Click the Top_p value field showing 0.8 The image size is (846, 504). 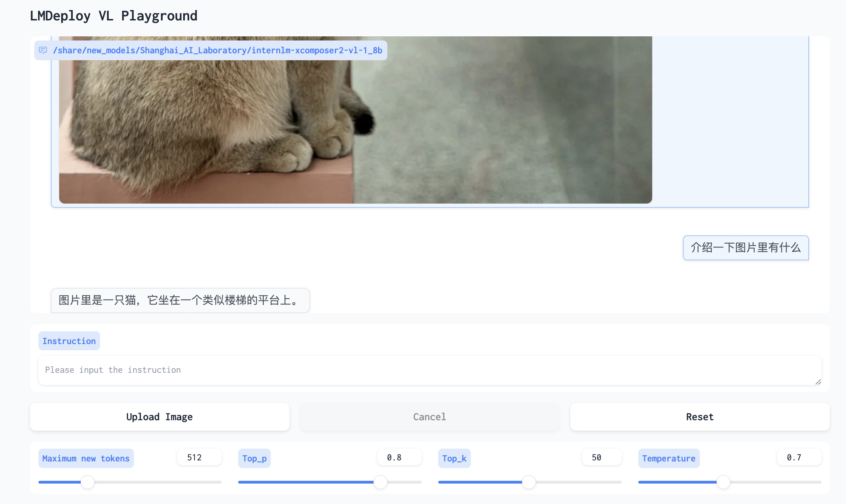coord(398,457)
